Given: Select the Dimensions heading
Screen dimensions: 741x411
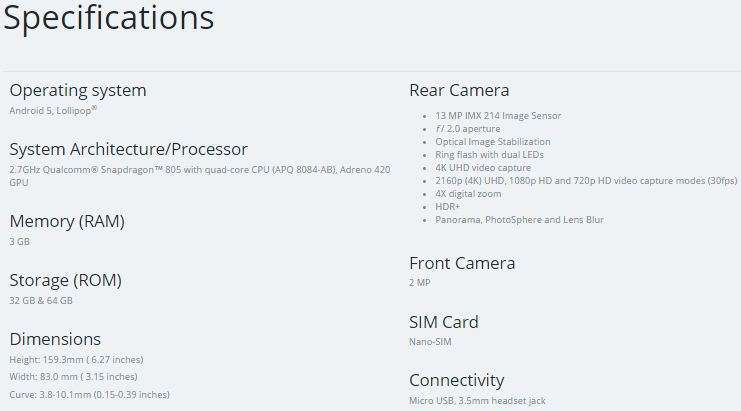Looking at the screenshot, I should [x=55, y=339].
